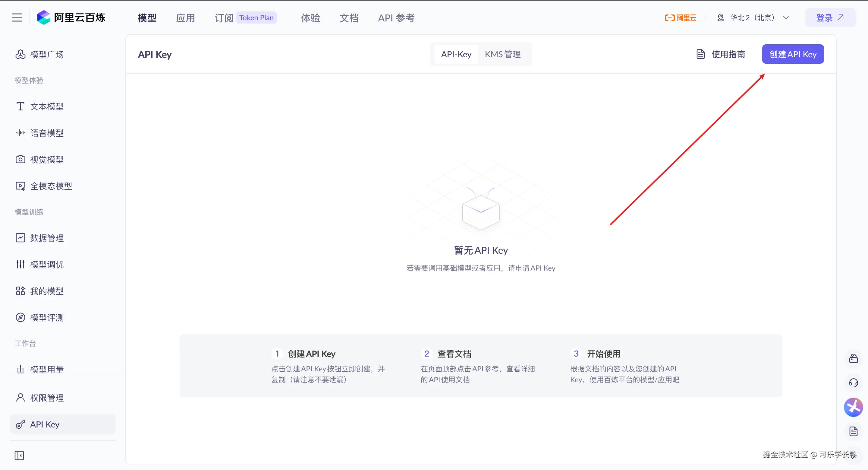Launch the AI assistant floating icon
The width and height of the screenshot is (868, 470).
pyautogui.click(x=854, y=407)
